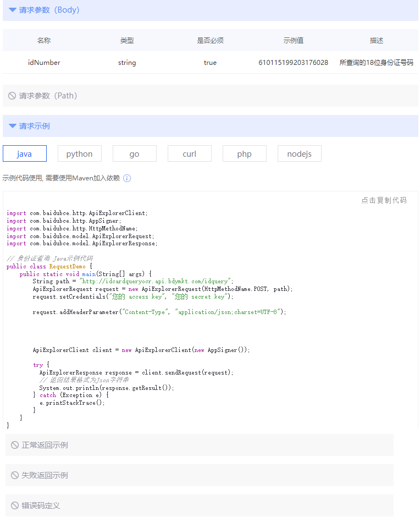Open the Maven dependency info icon
This screenshot has width=420, height=517.
(x=127, y=178)
